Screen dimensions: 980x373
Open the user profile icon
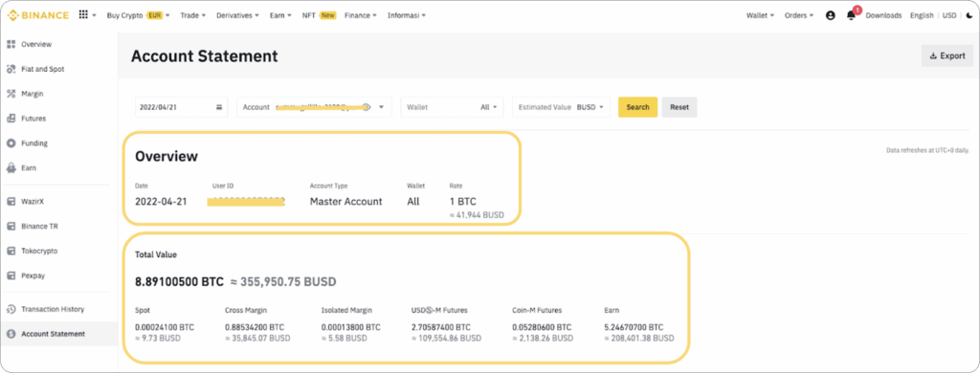(x=830, y=15)
